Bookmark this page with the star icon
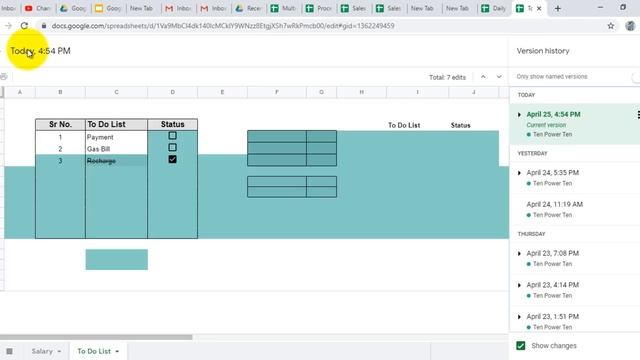This screenshot has height=360, width=640. click(611, 26)
